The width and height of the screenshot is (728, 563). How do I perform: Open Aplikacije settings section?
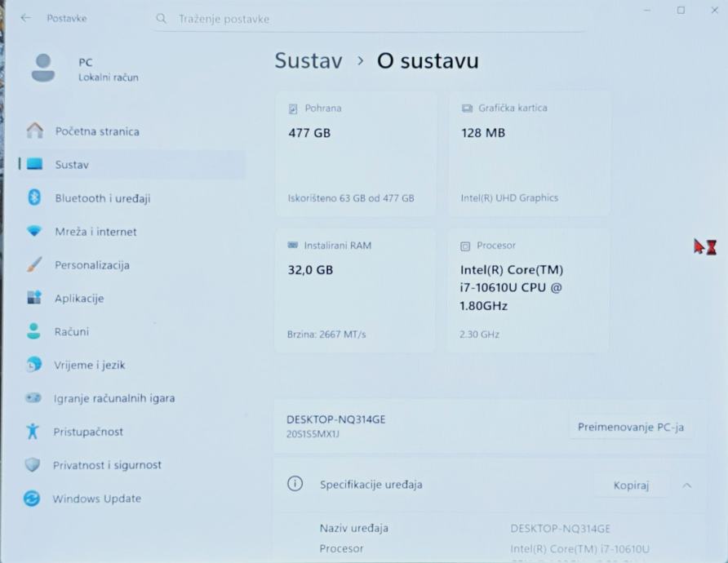tap(132, 298)
